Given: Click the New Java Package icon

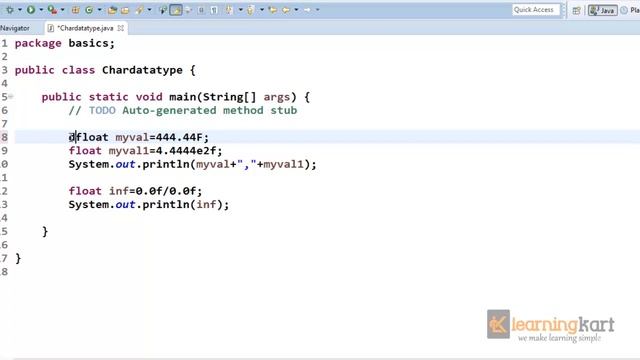Looking at the screenshot, I should pyautogui.click(x=75, y=10).
